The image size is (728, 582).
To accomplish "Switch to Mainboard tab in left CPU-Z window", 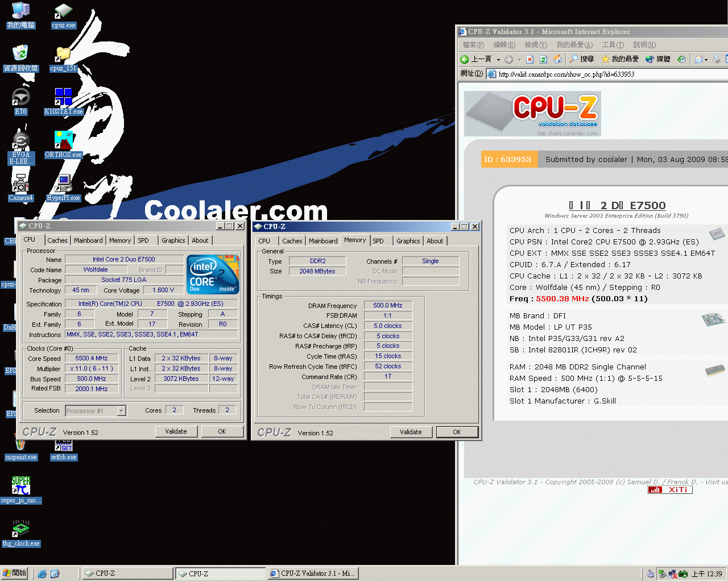I will (x=89, y=241).
